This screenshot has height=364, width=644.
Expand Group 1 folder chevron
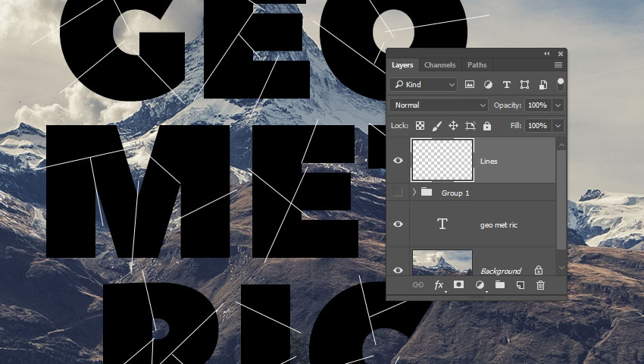[x=414, y=192]
